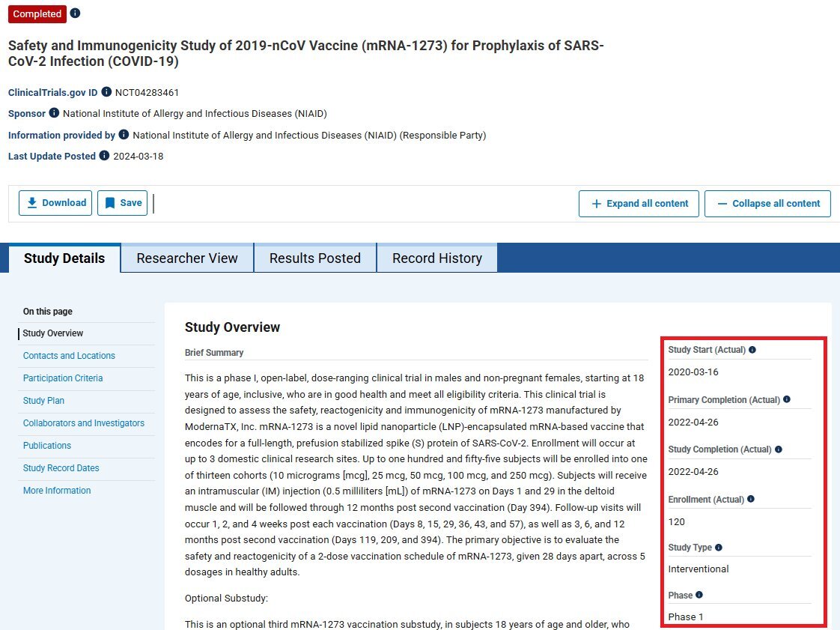Jump to More Information section
The height and width of the screenshot is (630, 840).
(x=57, y=491)
